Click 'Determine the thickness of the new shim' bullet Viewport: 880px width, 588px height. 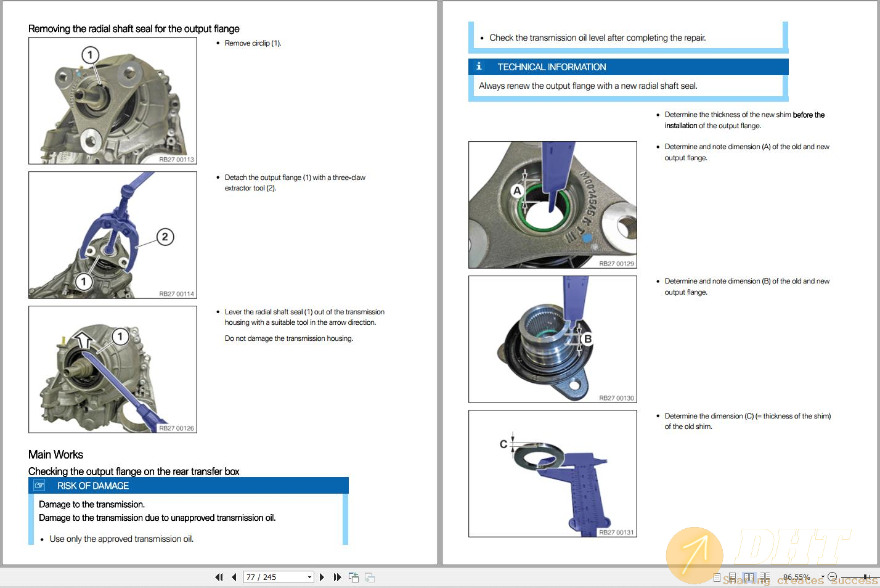(x=744, y=120)
